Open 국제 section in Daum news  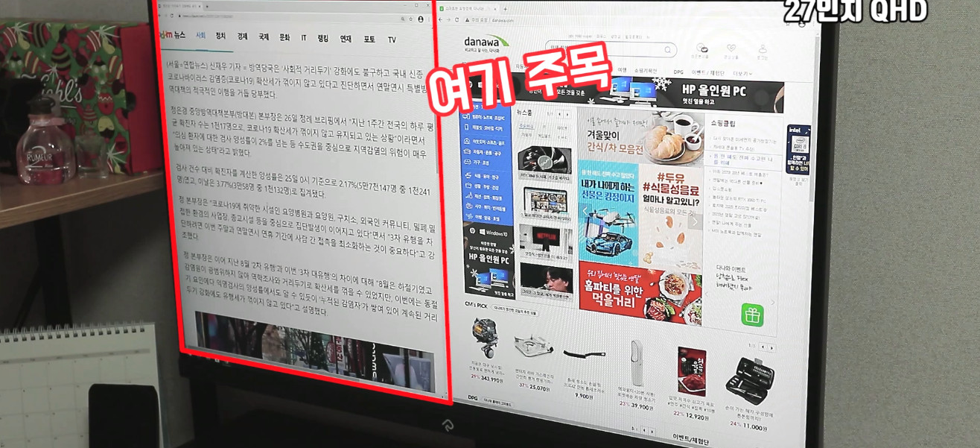click(x=264, y=37)
